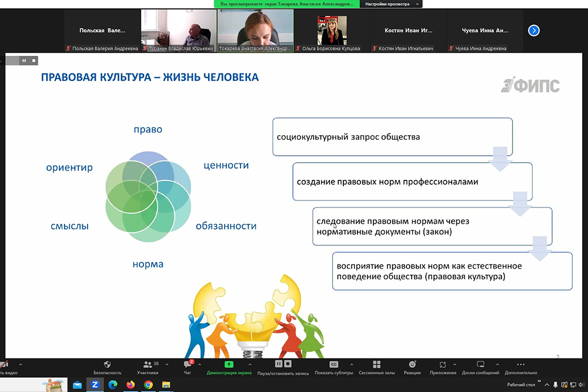Show subtitles with the CC icon
588x392 pixels.
[x=333, y=366]
